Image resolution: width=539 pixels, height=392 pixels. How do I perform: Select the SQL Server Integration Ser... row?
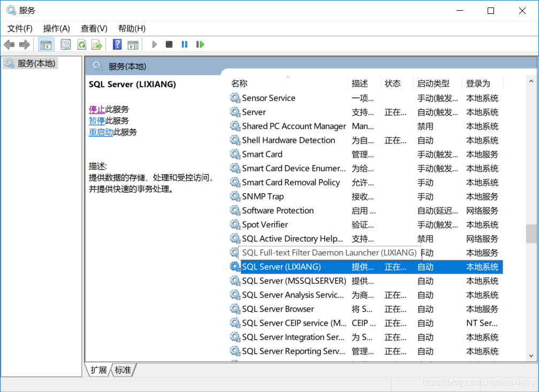pos(366,337)
